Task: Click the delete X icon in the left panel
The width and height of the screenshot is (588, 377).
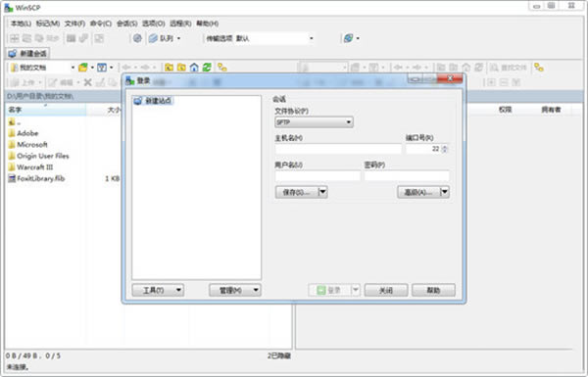Action: pos(88,82)
